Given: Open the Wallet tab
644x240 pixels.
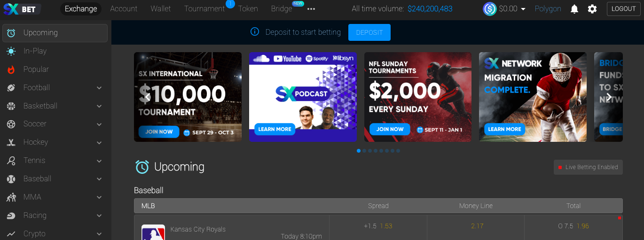Looking at the screenshot, I should pos(161,9).
